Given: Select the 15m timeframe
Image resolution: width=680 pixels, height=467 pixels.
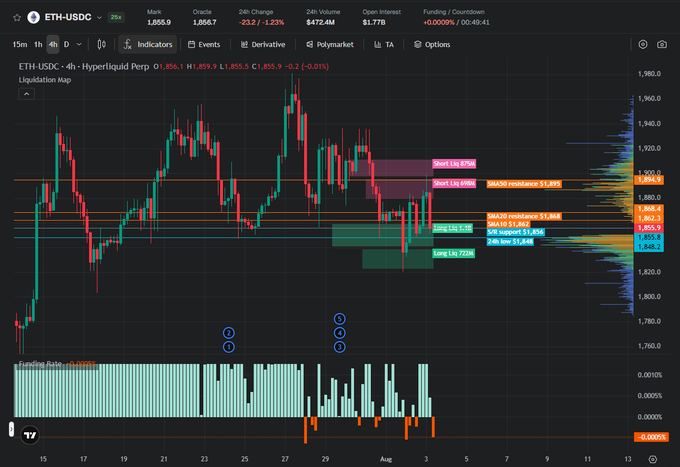Looking at the screenshot, I should [20, 45].
